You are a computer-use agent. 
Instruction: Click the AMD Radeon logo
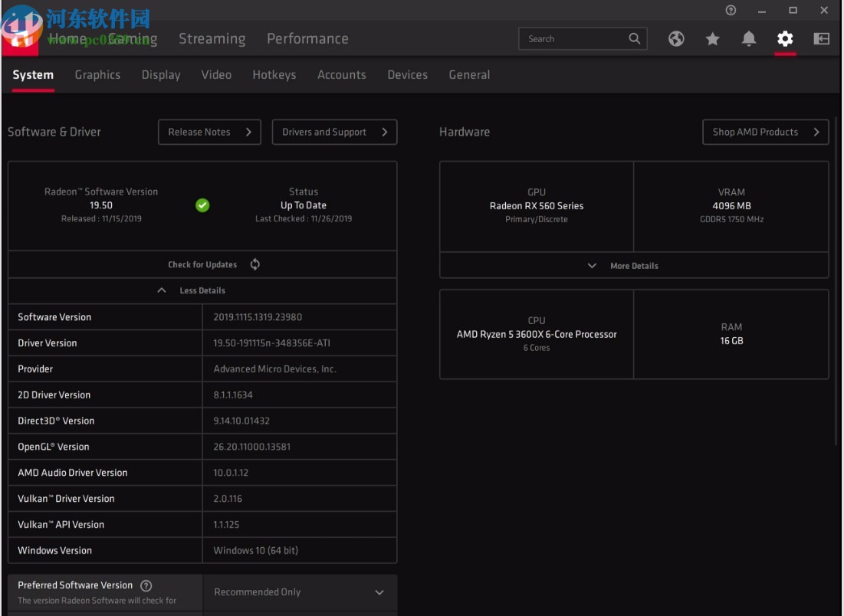(x=21, y=37)
